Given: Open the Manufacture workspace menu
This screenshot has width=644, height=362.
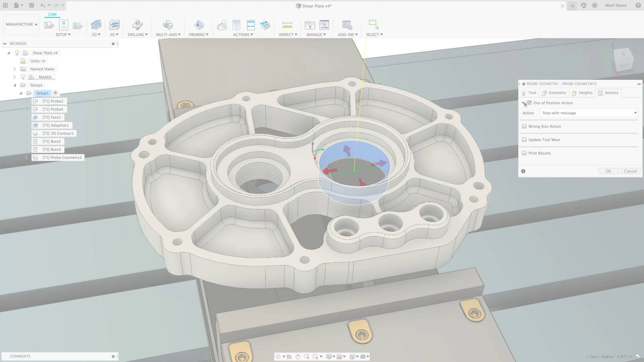Looking at the screenshot, I should (21, 24).
